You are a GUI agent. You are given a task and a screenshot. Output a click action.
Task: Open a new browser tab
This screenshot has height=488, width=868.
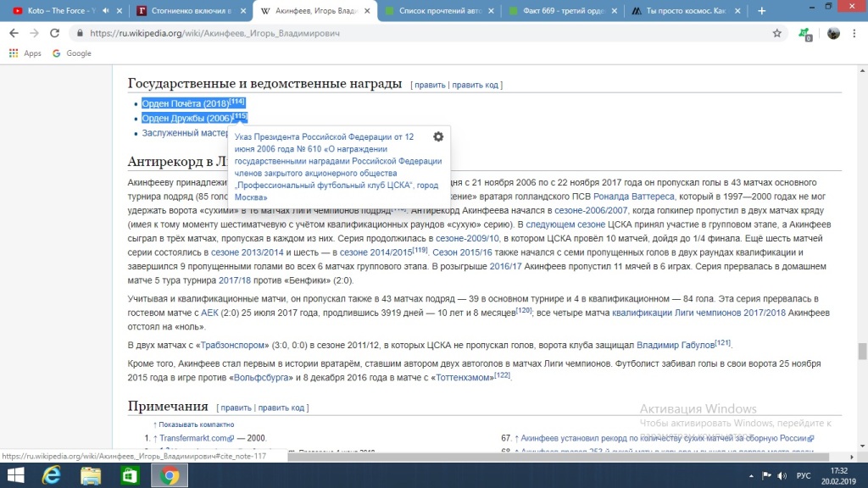pyautogui.click(x=762, y=10)
